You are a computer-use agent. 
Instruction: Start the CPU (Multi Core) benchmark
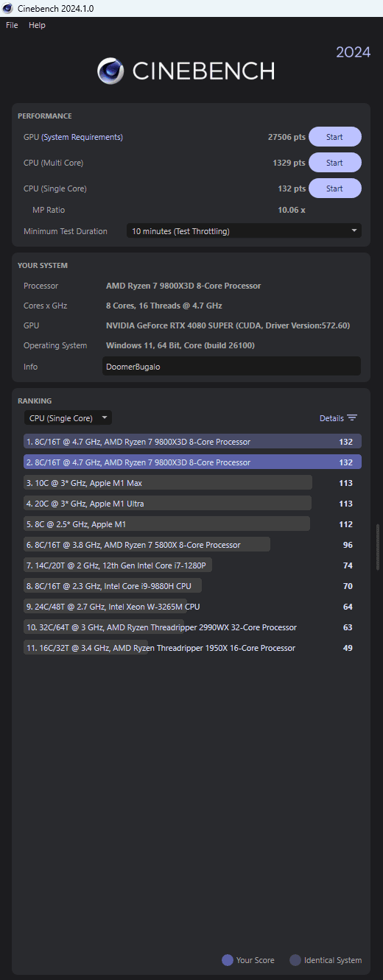334,163
